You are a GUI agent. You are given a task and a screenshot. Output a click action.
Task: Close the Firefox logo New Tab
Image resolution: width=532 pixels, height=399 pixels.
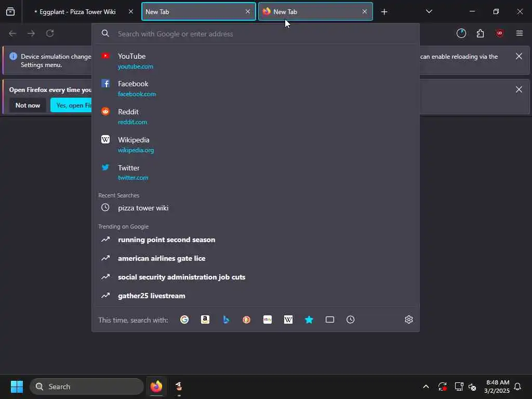tap(364, 11)
